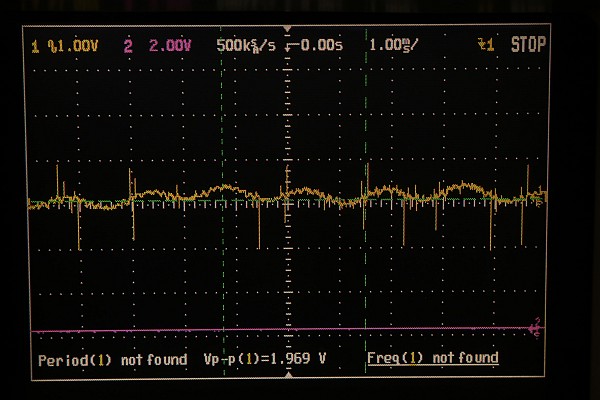Open the 2.00V channel 2 scale setting
The width and height of the screenshot is (600, 400).
pyautogui.click(x=167, y=46)
